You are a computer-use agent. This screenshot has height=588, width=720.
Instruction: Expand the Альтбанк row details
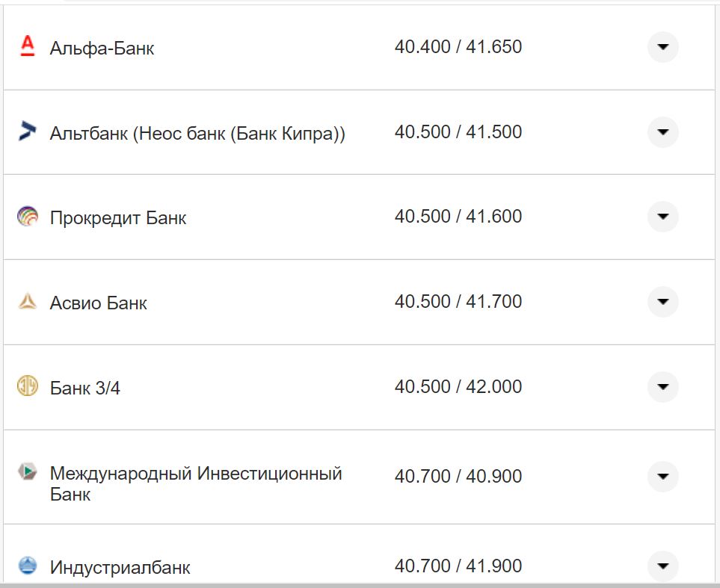pyautogui.click(x=662, y=132)
